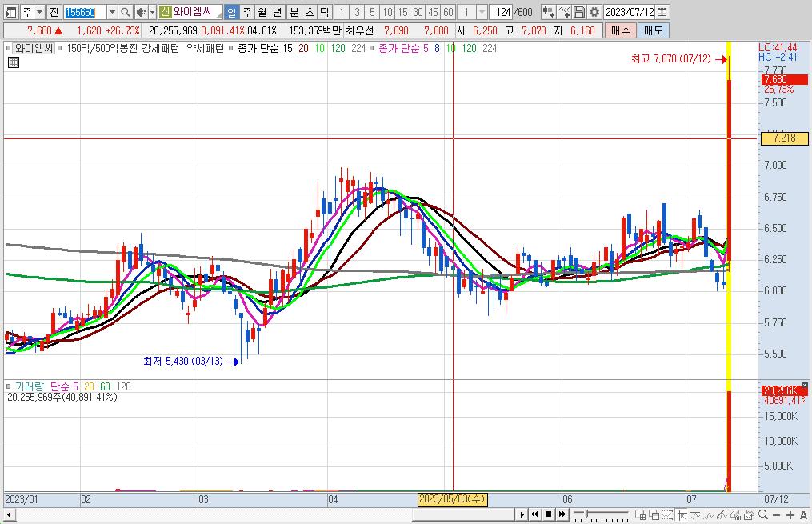The height and width of the screenshot is (524, 812).
Task: Select the 분 minute period tab
Action: (294, 11)
